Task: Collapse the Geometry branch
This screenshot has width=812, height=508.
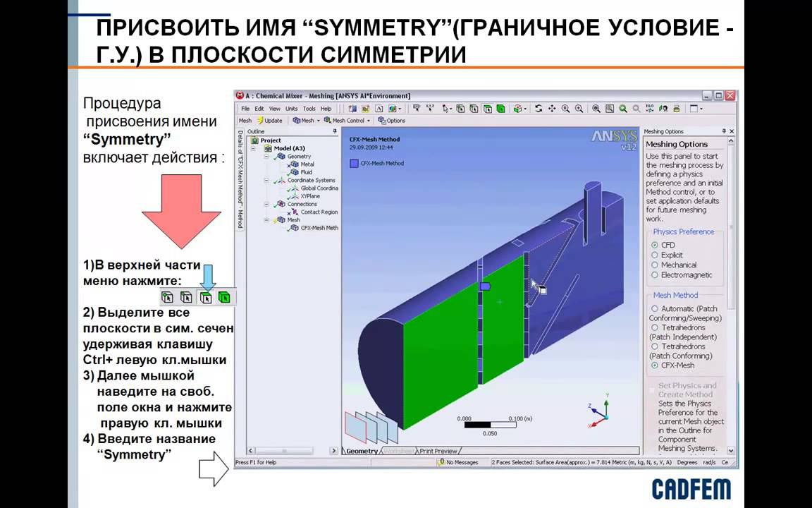Action: 266,156
